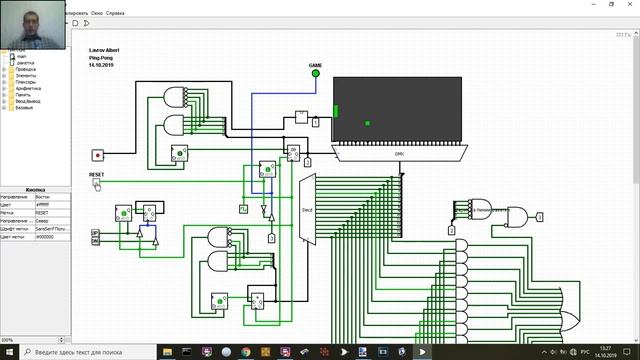This screenshot has width=640, height=360.
Task: Click the triangle gate toolbar icon
Action: 87,23
